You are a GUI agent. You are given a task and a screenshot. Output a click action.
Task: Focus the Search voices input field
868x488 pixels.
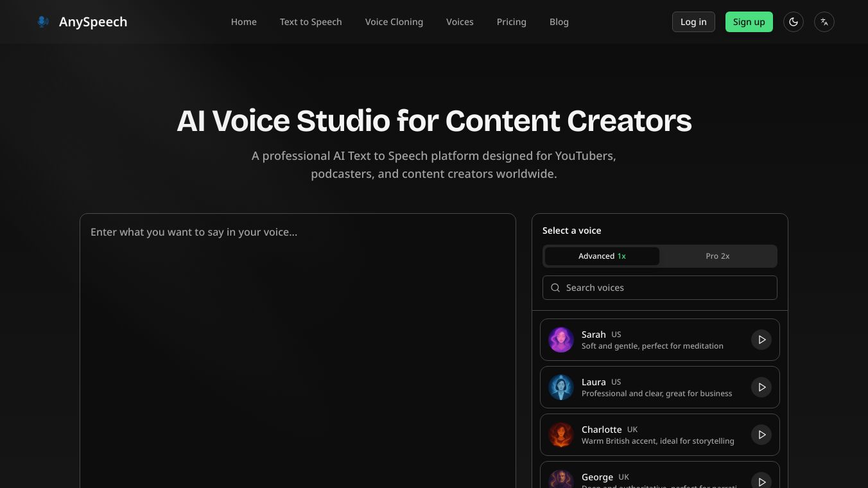coord(660,288)
